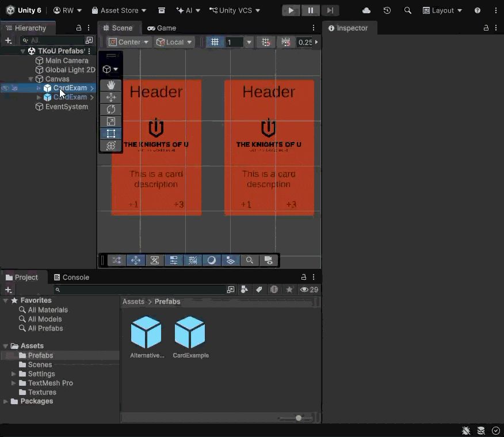Switch to the Console tab

point(71,277)
